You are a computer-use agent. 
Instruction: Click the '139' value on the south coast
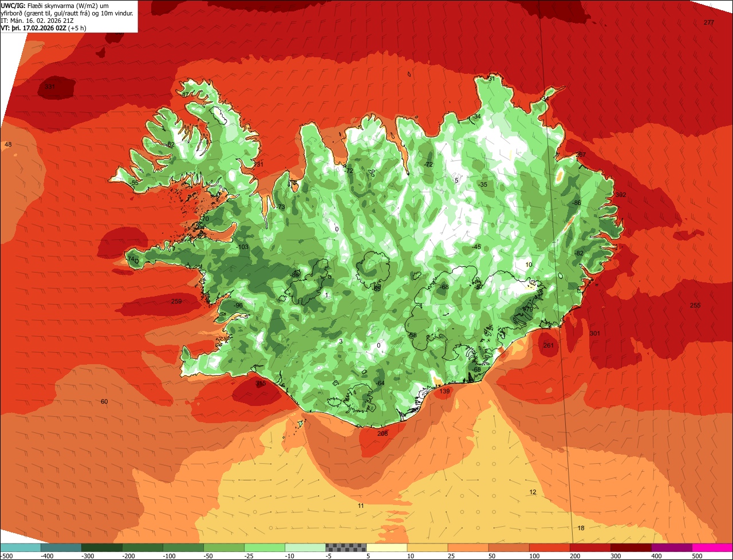pyautogui.click(x=444, y=391)
